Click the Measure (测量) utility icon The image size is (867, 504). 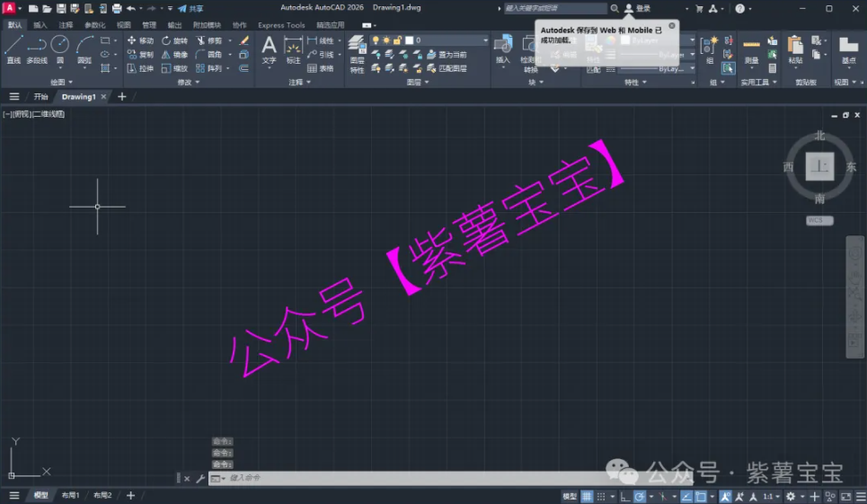[x=751, y=49]
